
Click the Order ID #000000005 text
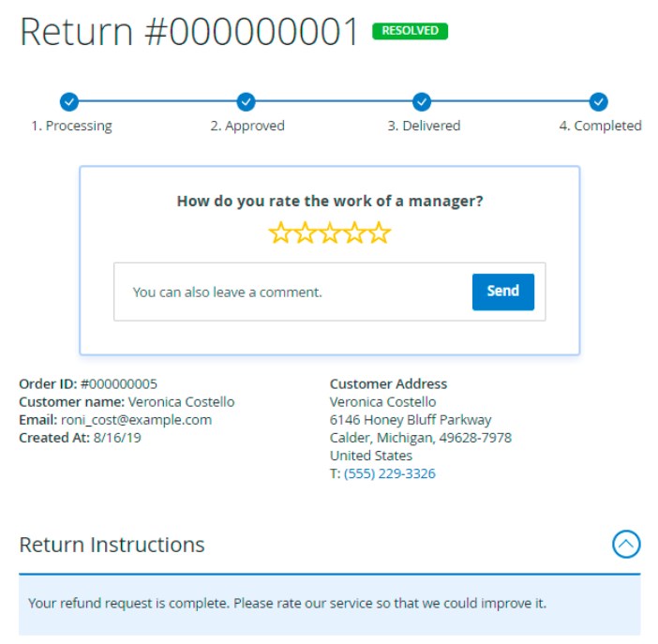(88, 383)
